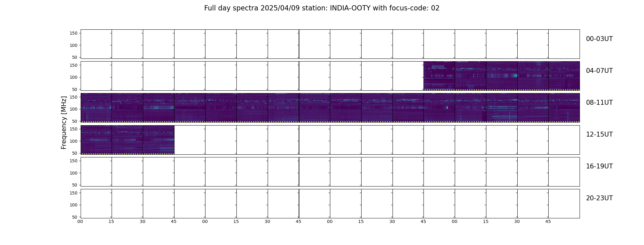This screenshot has height=245, width=644.
Task: Click the empty last panel of 20-23UT row
Action: (564, 204)
